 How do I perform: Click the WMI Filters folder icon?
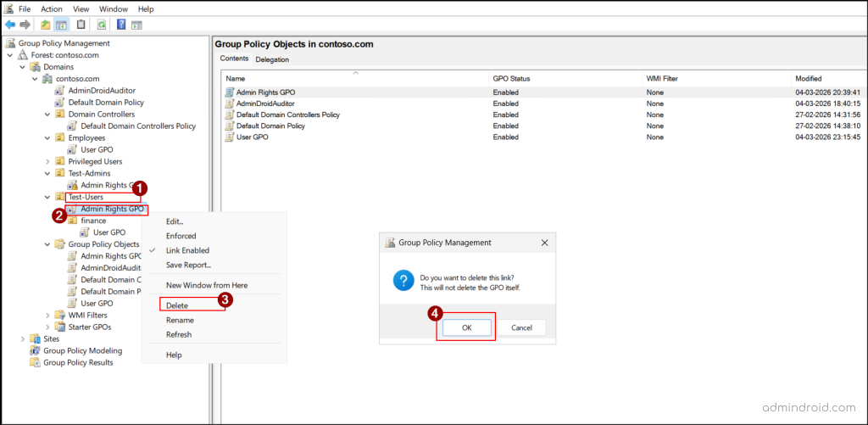(60, 315)
